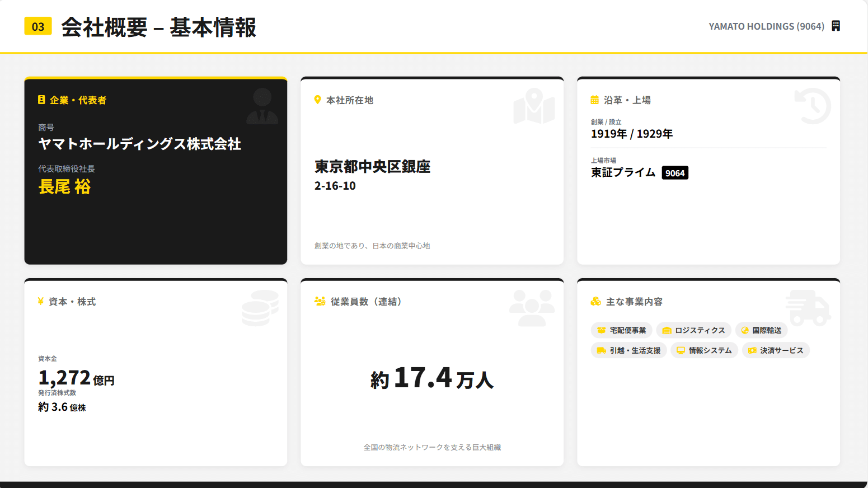
Task: Click the large people group icon in 従業員数 card
Action: coord(532,308)
